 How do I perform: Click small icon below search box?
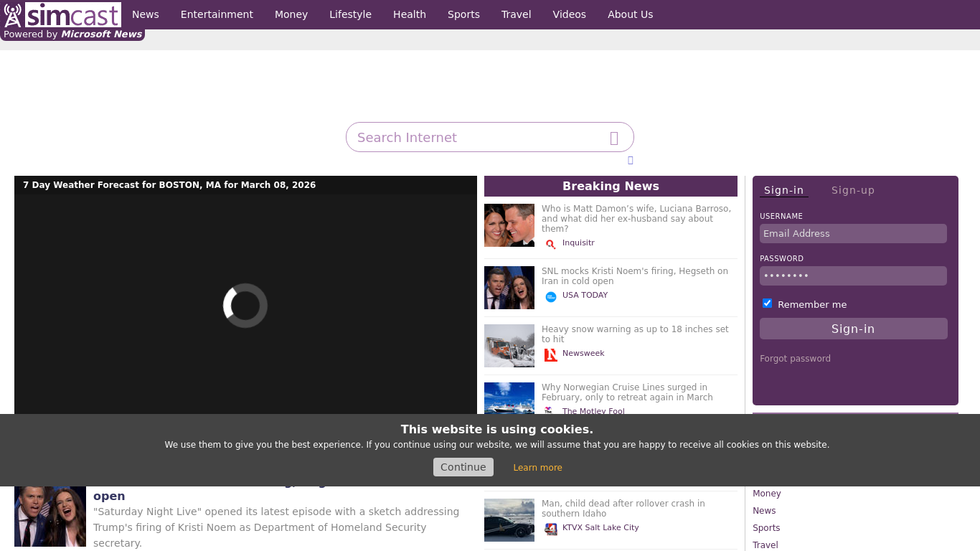point(630,160)
